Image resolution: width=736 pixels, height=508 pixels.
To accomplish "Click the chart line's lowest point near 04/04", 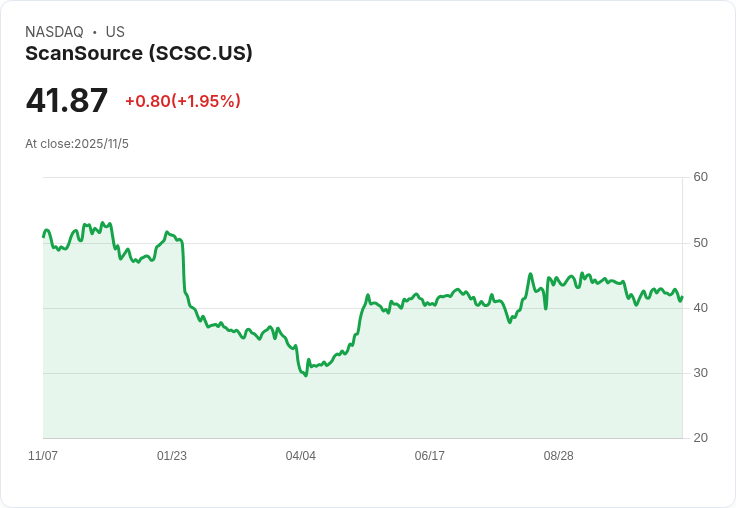I will [x=305, y=375].
